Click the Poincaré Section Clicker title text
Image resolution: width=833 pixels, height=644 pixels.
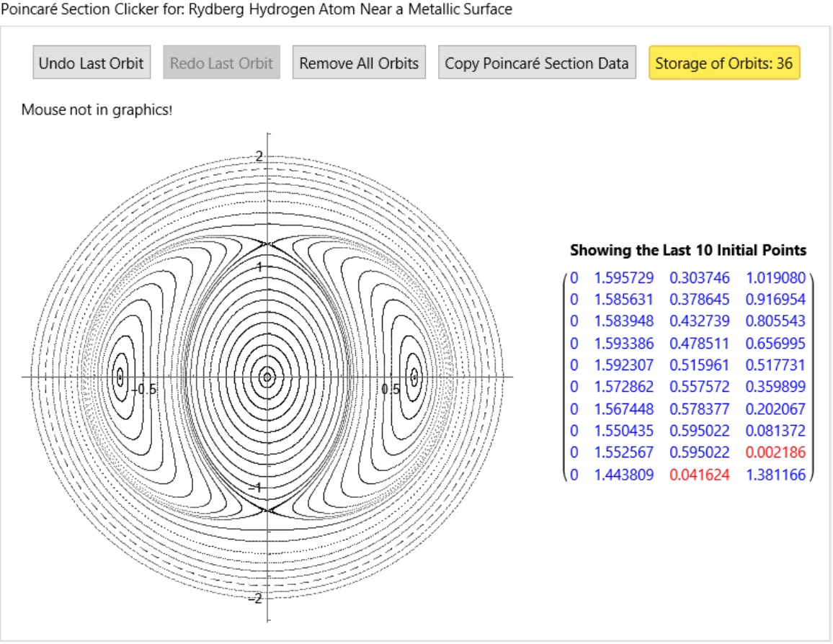click(x=257, y=9)
